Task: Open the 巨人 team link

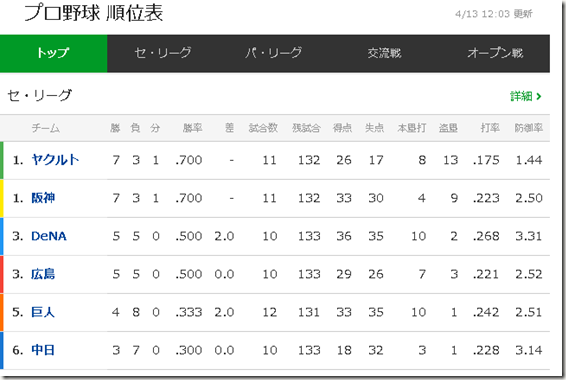Action: (x=43, y=312)
